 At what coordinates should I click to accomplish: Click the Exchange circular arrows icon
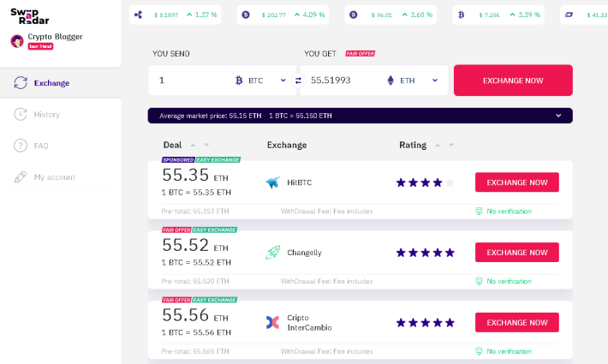tap(21, 82)
